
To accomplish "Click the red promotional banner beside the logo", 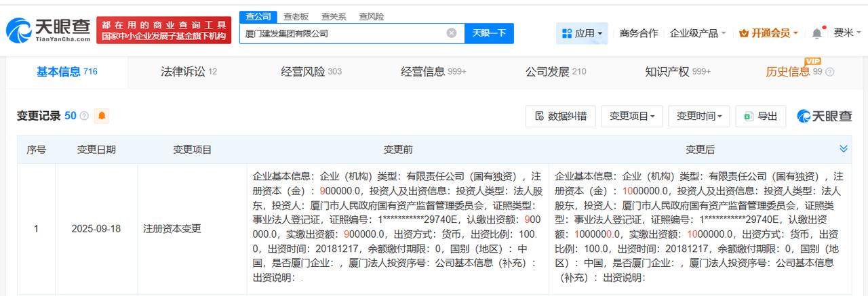I will pos(163,30).
